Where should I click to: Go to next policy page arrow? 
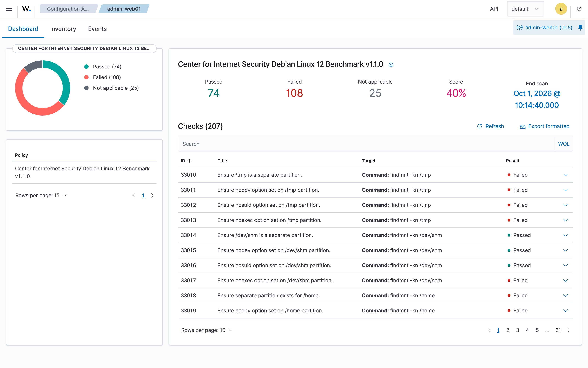click(152, 195)
